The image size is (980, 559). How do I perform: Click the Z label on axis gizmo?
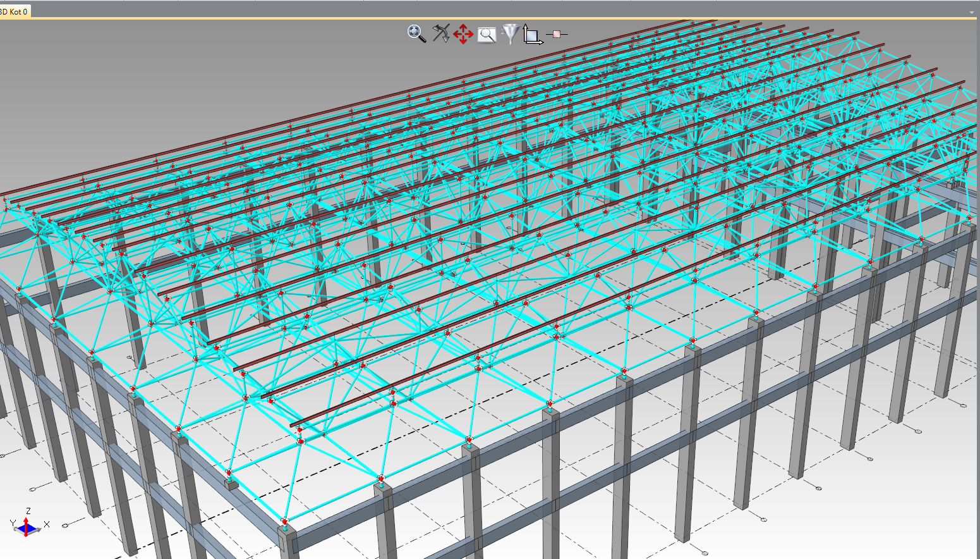[x=28, y=511]
